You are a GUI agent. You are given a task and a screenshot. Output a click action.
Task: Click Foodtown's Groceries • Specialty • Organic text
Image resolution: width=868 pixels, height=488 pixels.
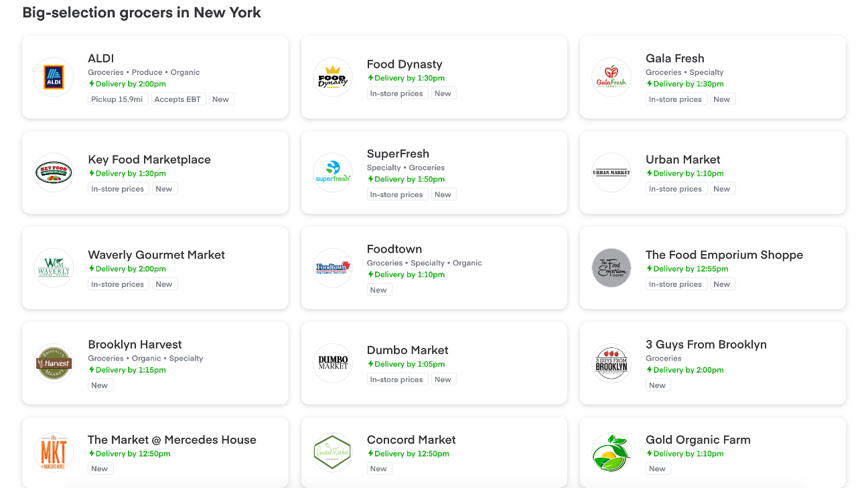coord(425,263)
